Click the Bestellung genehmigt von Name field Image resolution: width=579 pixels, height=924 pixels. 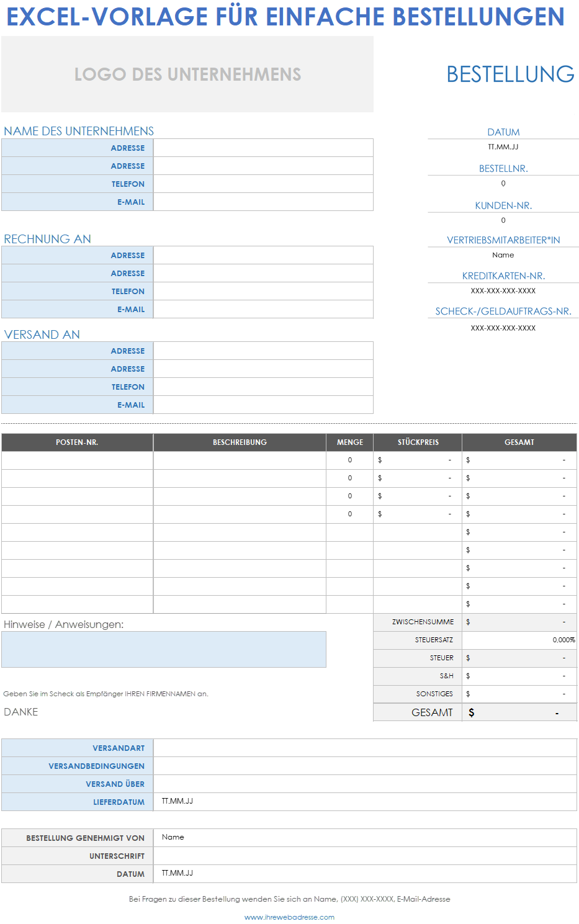[365, 838]
